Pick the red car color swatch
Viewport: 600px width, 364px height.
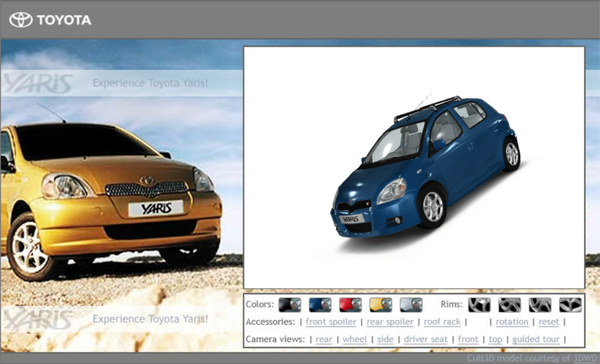pyautogui.click(x=350, y=305)
